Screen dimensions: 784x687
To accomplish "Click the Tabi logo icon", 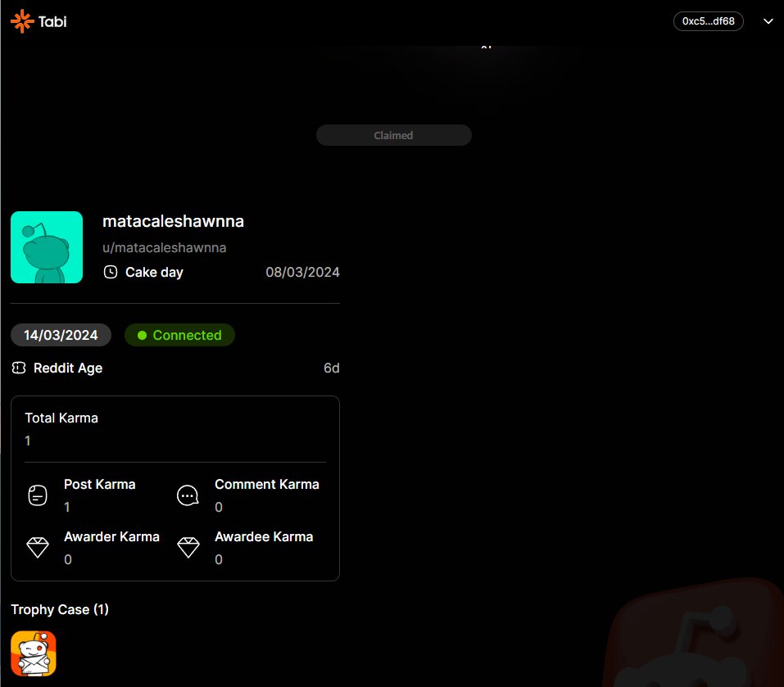I will (x=22, y=21).
